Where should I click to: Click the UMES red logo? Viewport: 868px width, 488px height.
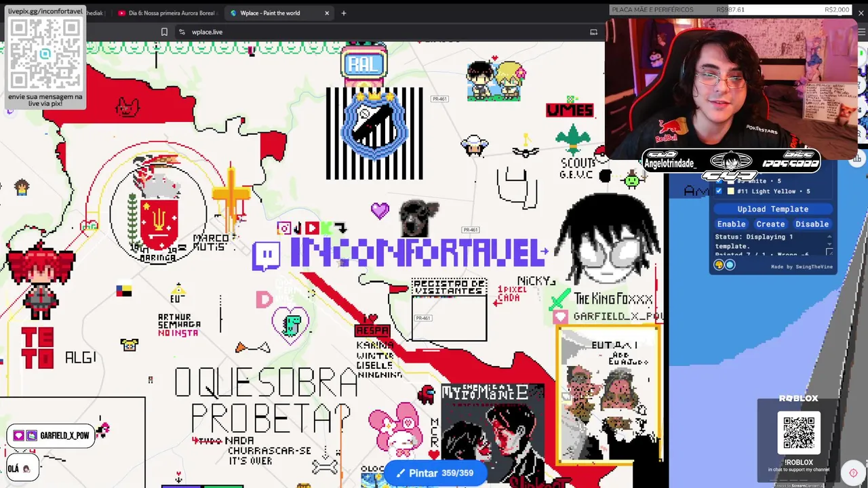pos(570,110)
